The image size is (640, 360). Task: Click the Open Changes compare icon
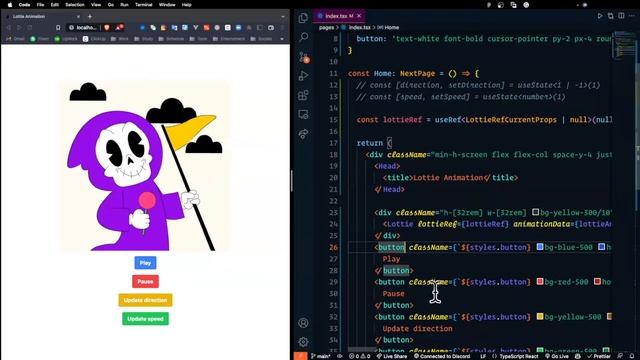tap(611, 16)
